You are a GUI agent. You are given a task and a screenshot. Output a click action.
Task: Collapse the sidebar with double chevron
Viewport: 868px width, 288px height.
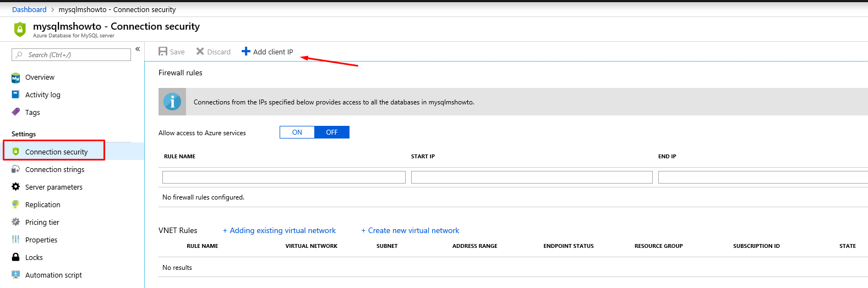pos(138,49)
